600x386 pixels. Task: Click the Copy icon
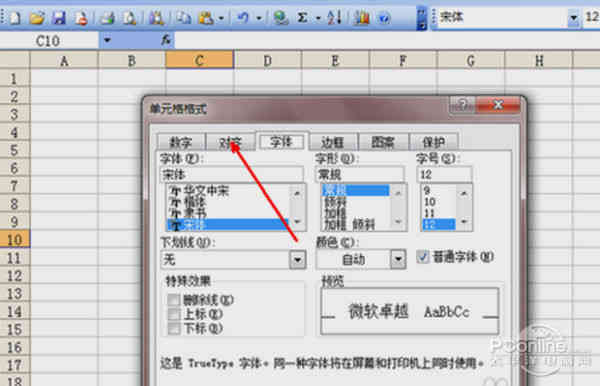(x=184, y=18)
